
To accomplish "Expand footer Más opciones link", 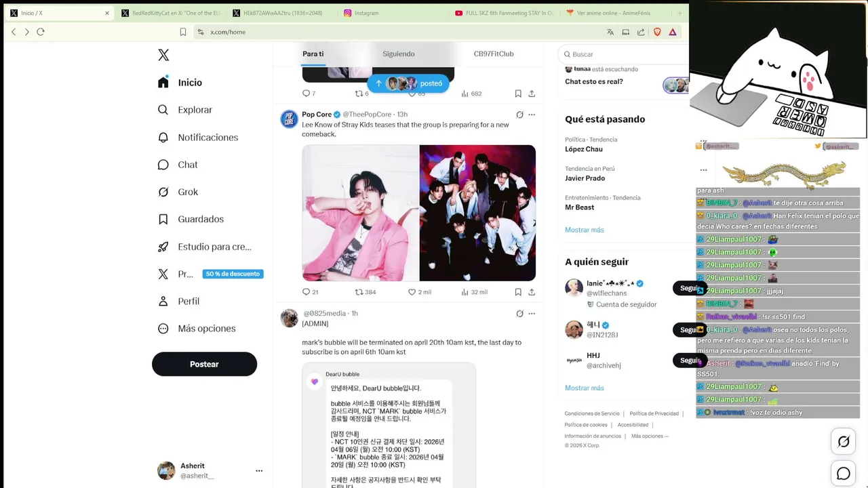I will [650, 436].
